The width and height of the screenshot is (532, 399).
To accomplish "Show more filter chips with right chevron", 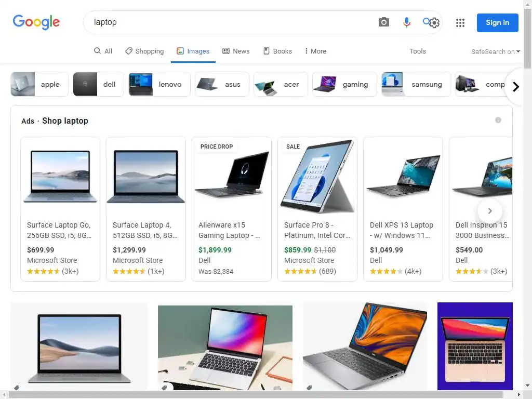I will click(x=516, y=87).
